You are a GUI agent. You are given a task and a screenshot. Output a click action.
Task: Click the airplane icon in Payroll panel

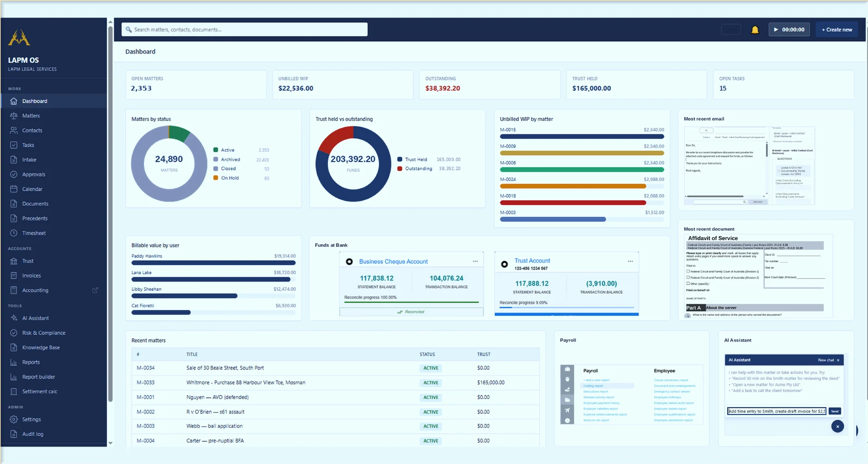tap(567, 410)
